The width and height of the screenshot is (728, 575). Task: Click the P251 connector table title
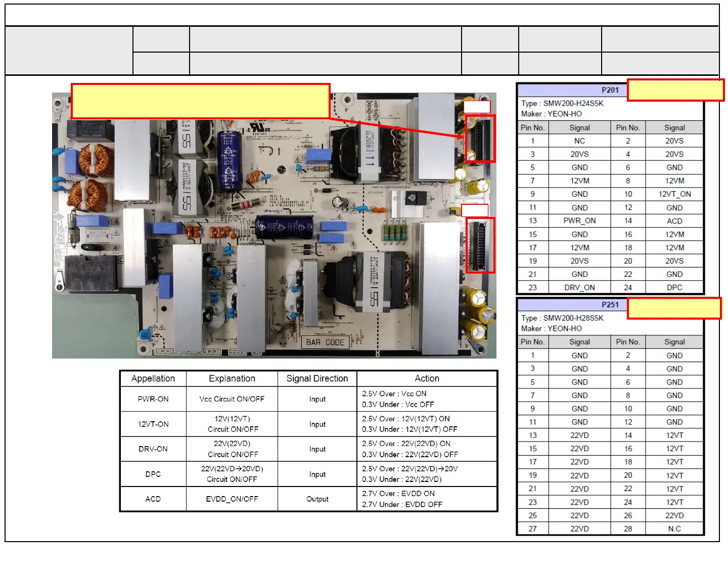[x=610, y=304]
